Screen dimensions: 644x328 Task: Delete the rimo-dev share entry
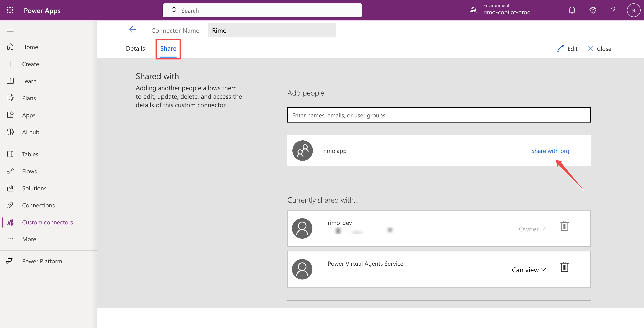click(564, 226)
